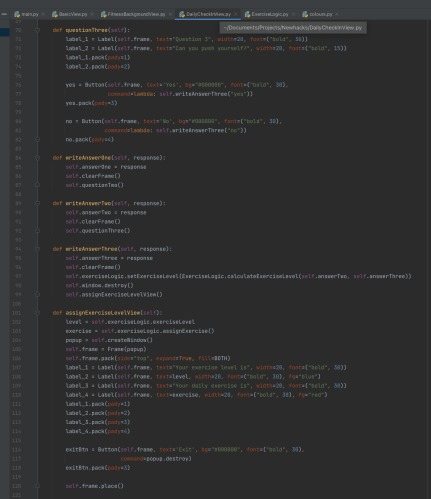Close the ExerciseLogic.py tab
Image resolution: width=431 pixels, height=499 pixels.
click(x=293, y=14)
